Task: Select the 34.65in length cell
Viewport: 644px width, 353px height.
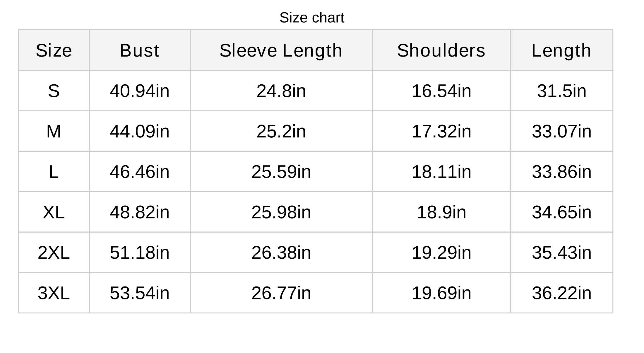Action: pyautogui.click(x=561, y=212)
